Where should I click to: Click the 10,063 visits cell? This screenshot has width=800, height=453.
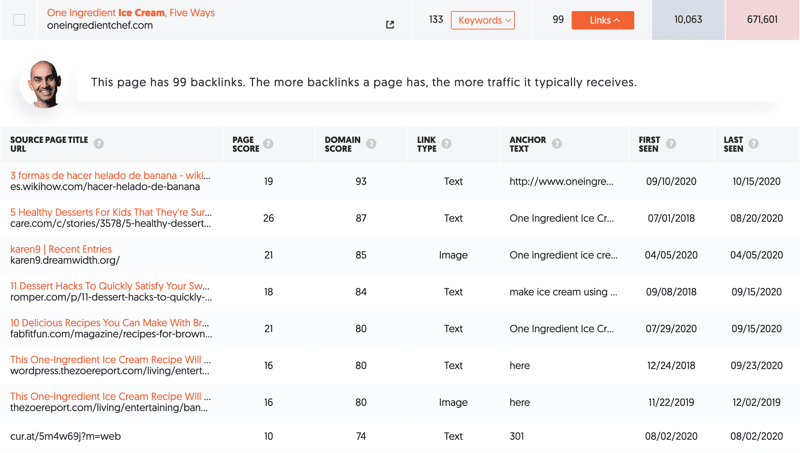[688, 20]
